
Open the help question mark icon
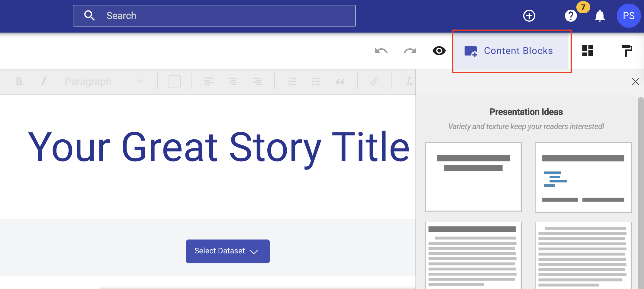point(571,16)
